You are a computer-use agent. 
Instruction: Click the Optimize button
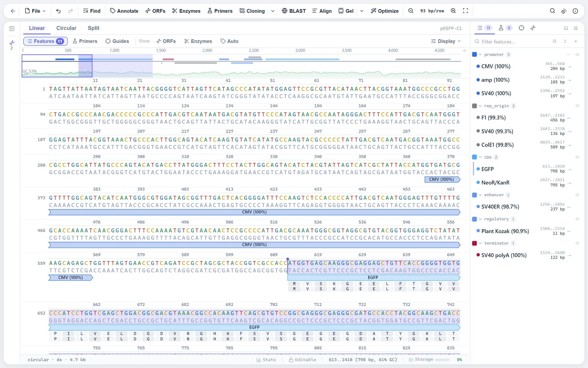[385, 11]
